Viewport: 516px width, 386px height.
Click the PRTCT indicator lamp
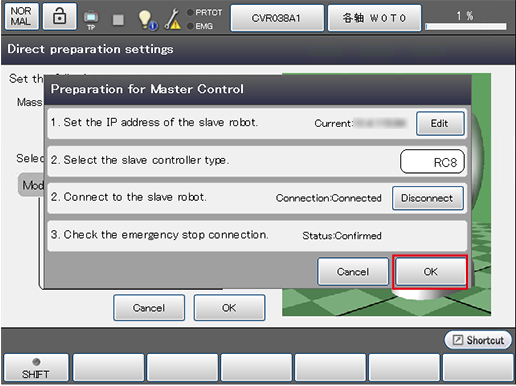(x=190, y=12)
